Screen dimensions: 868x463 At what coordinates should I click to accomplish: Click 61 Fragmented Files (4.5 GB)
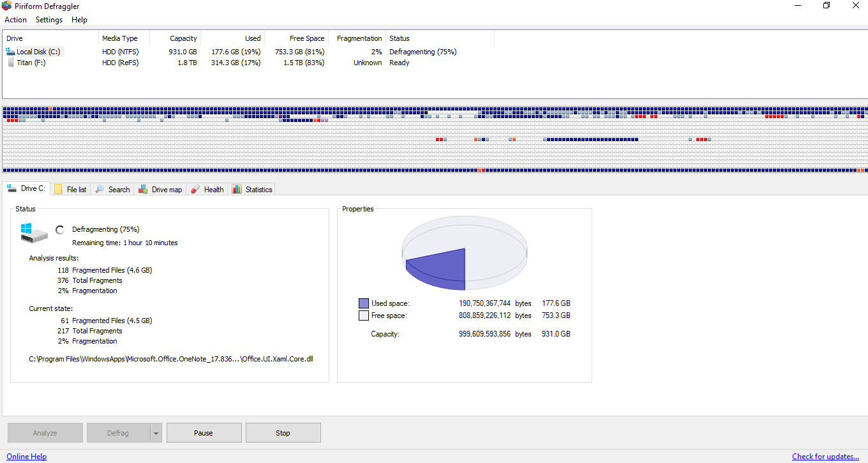[107, 321]
